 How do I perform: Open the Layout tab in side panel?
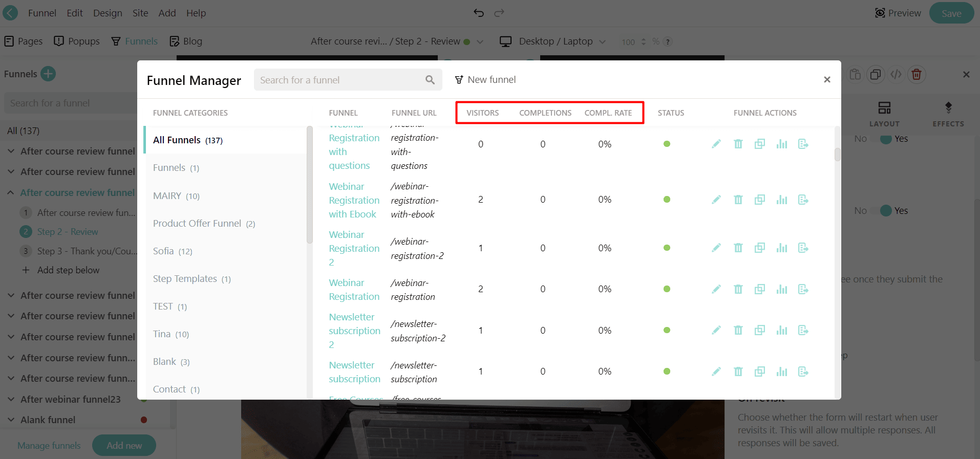click(884, 114)
